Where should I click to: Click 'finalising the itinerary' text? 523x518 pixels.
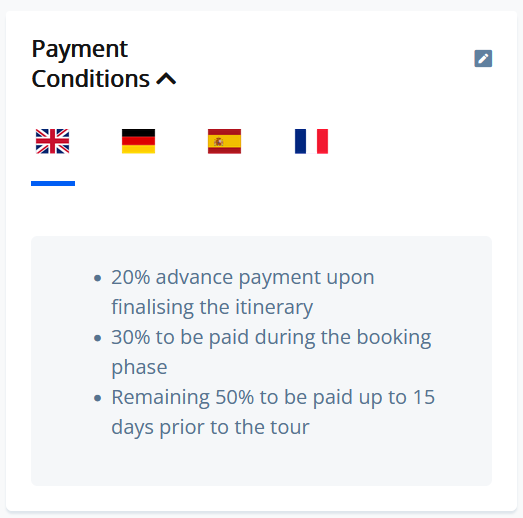tap(212, 307)
